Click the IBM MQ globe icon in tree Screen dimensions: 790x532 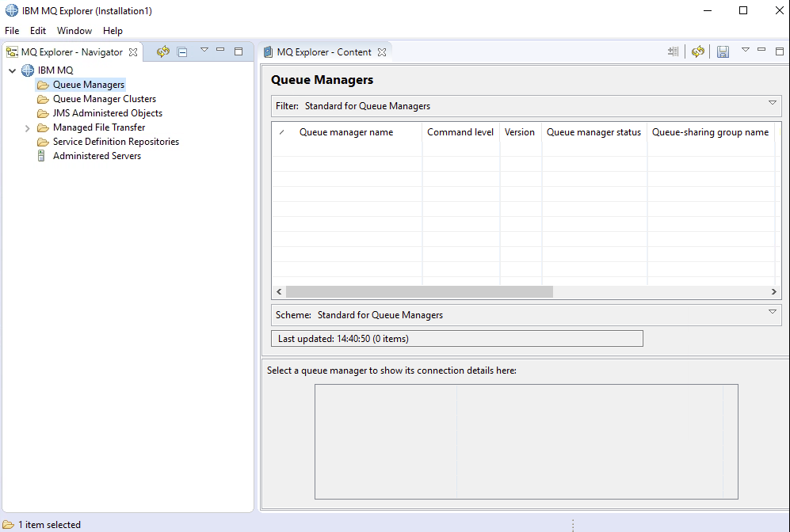(27, 70)
